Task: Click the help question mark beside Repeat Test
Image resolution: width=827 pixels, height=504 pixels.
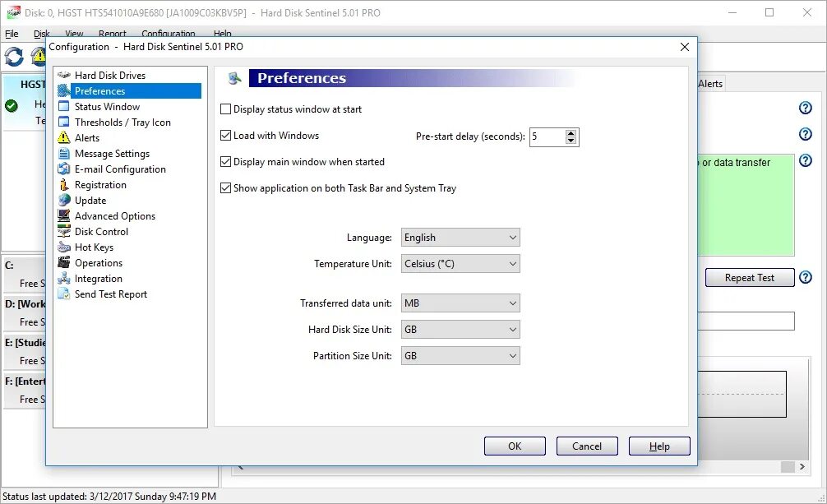Action: tap(806, 277)
